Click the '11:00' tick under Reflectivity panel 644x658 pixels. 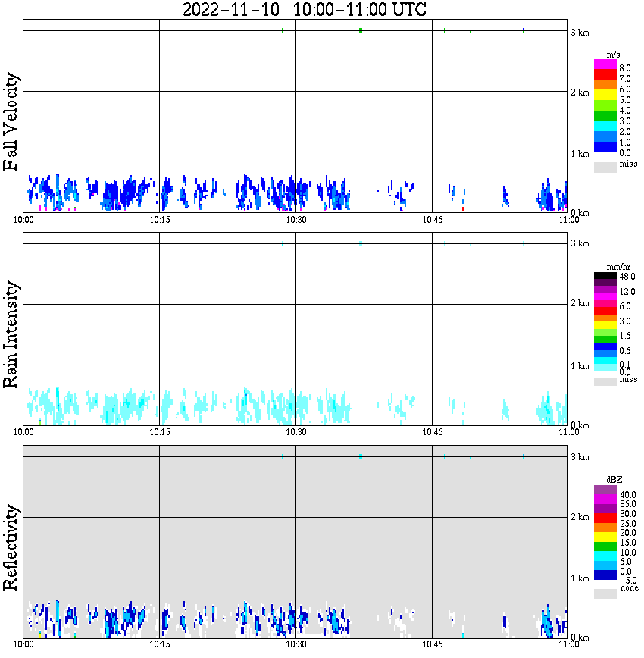pyautogui.click(x=569, y=644)
